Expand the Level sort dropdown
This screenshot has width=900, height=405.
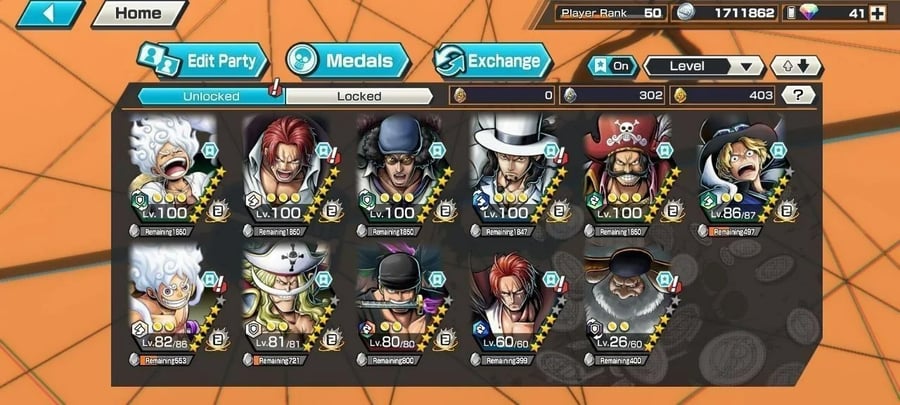704,67
